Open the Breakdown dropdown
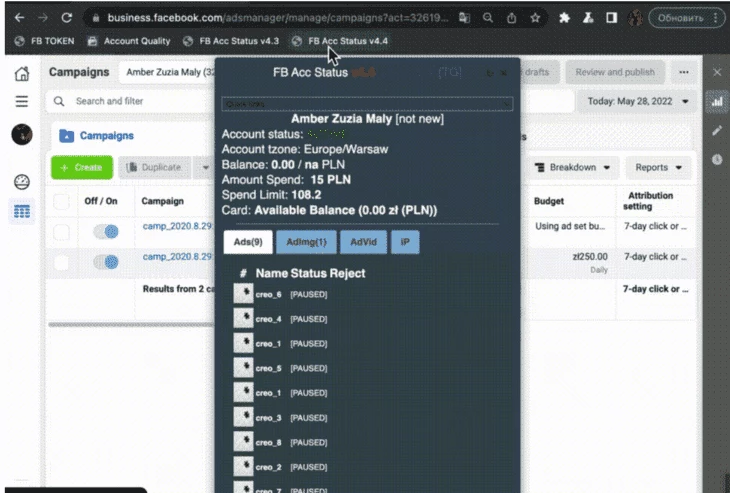Viewport: 730px width, 493px height. [572, 167]
